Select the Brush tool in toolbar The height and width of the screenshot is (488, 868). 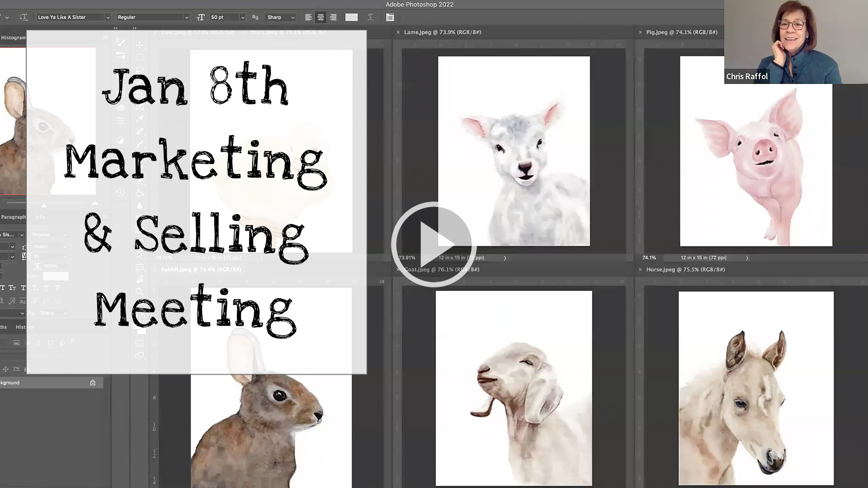[140, 144]
